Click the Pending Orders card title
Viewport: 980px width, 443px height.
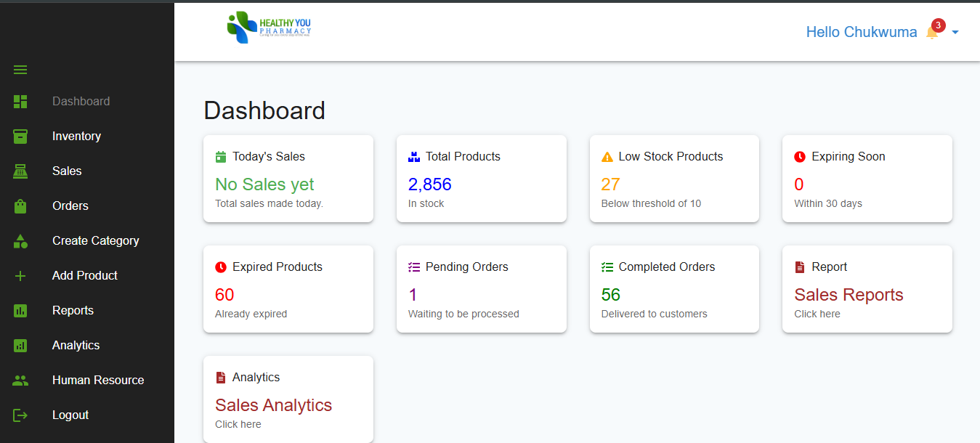466,267
